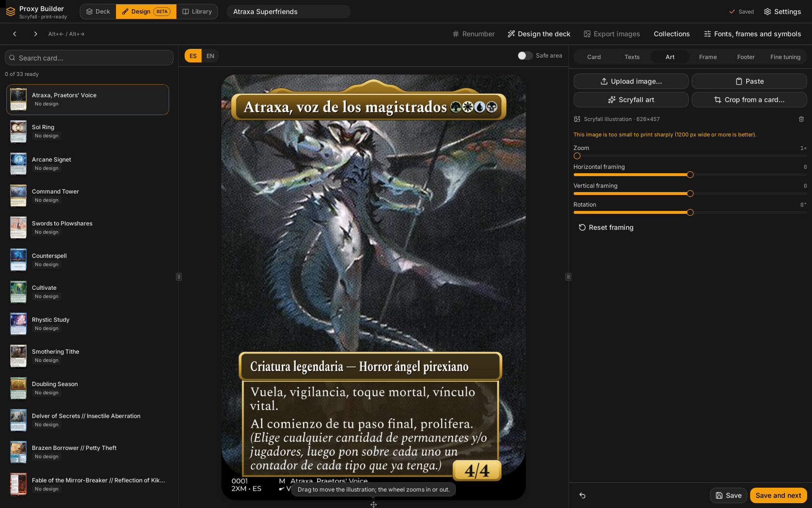Switch to Design view
The image size is (812, 508).
146,12
